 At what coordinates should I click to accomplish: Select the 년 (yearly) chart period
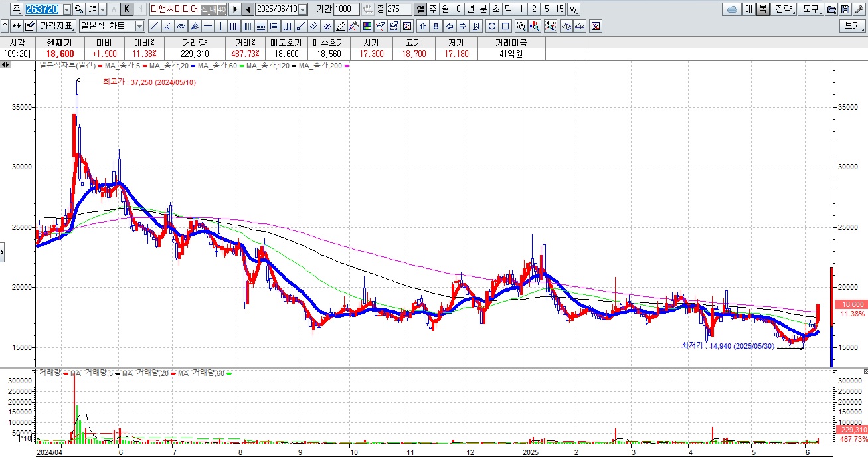coord(470,9)
